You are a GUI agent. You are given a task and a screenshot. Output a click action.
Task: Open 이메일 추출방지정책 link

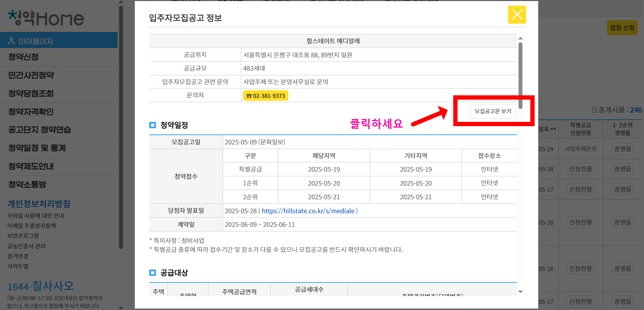click(32, 225)
